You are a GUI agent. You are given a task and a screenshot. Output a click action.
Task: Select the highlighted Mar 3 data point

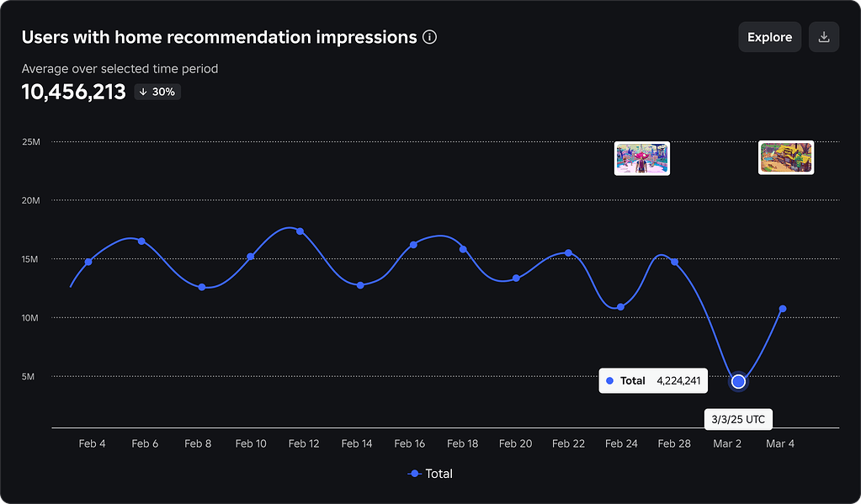[x=737, y=381]
